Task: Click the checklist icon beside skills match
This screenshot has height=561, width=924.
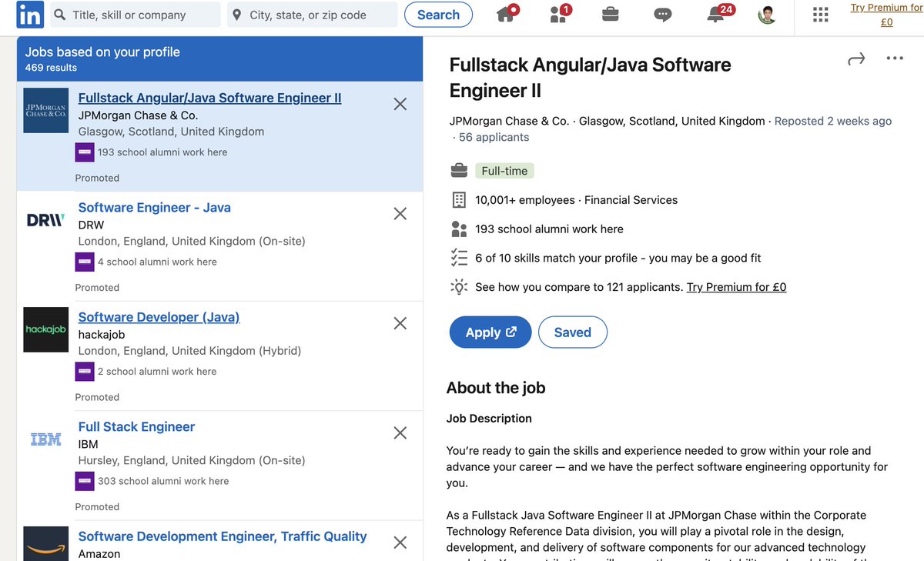Action: pyautogui.click(x=459, y=258)
